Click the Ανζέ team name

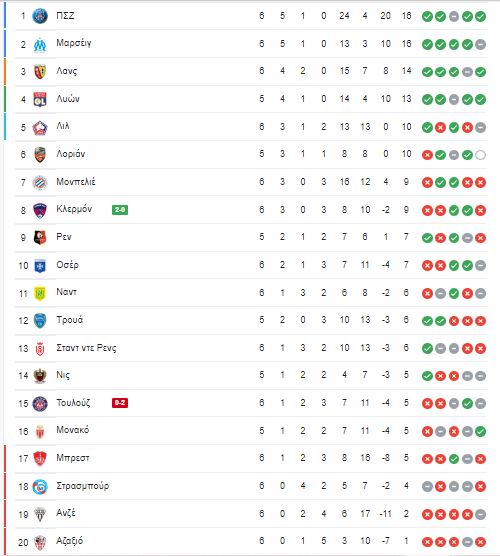[x=66, y=513]
